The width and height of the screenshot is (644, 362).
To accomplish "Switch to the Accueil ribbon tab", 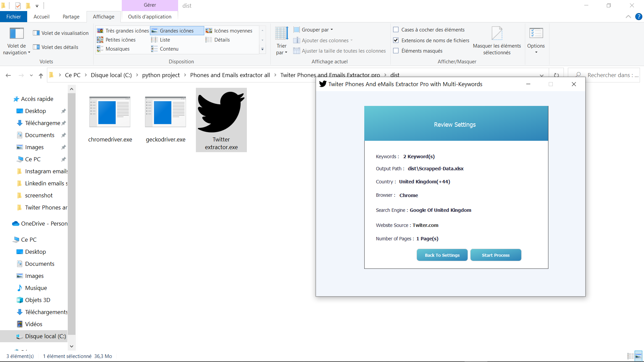I will pyautogui.click(x=41, y=16).
